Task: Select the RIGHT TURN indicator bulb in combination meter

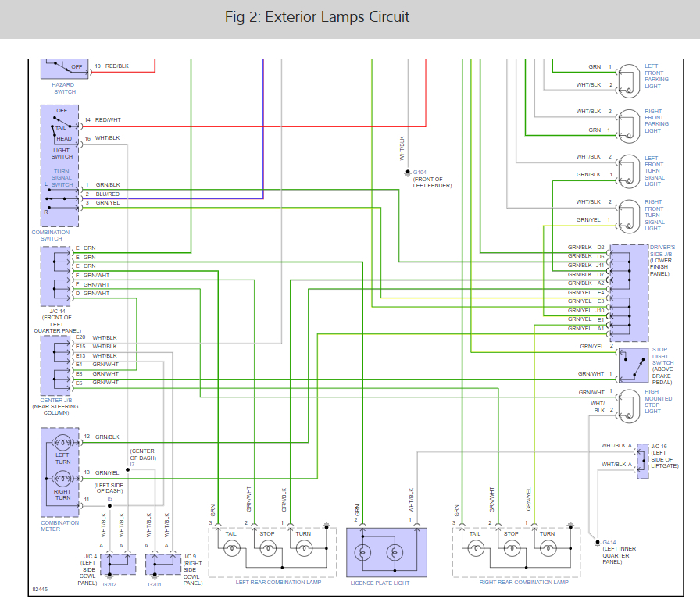Action: click(62, 479)
